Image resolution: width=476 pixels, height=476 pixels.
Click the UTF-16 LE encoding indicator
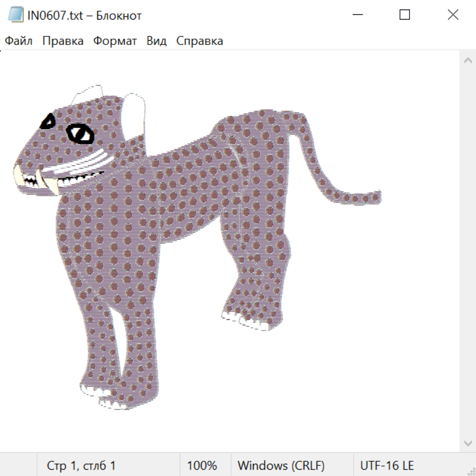click(387, 466)
